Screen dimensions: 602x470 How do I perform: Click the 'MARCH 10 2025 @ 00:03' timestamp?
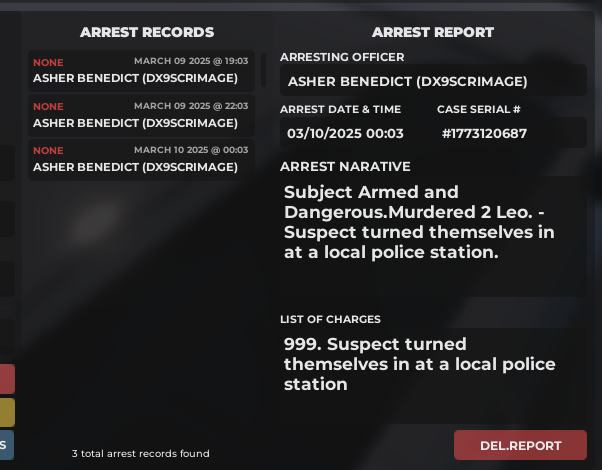pos(191,151)
